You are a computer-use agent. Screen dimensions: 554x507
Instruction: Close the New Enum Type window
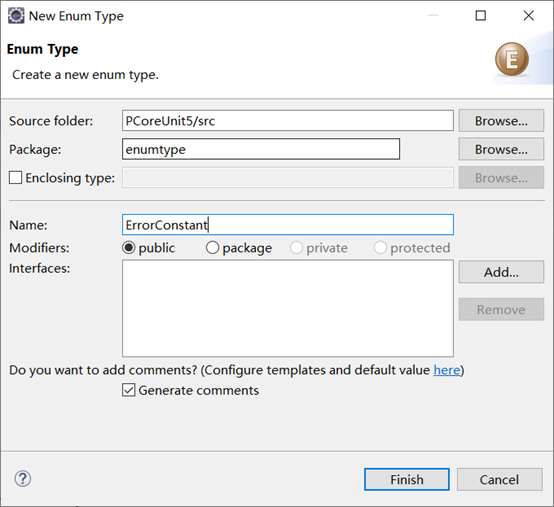(x=529, y=16)
